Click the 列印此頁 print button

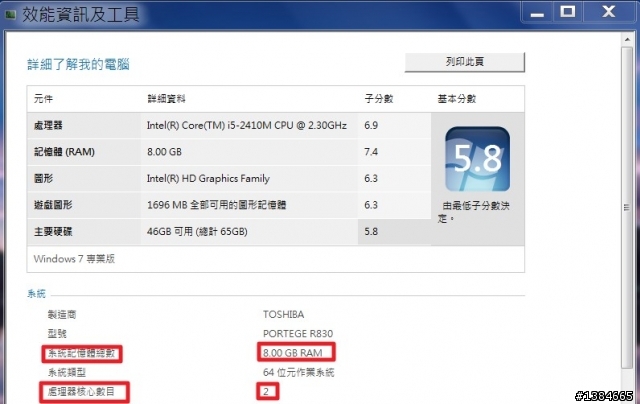point(464,62)
